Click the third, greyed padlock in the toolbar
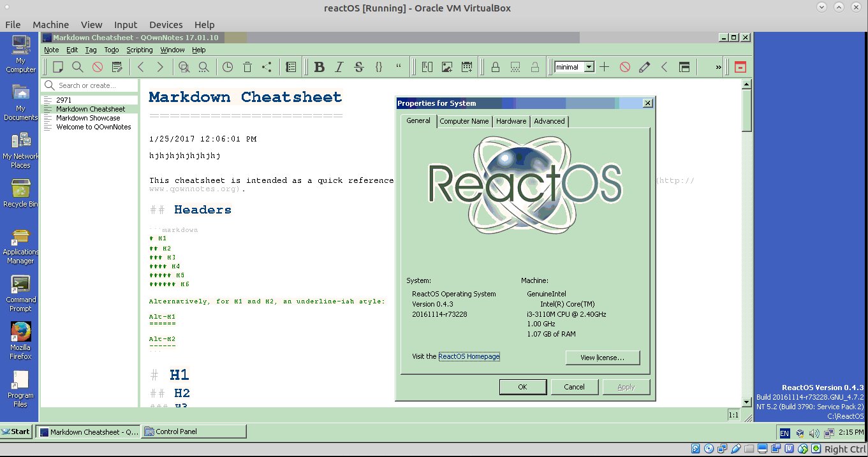868x457 pixels. (535, 67)
